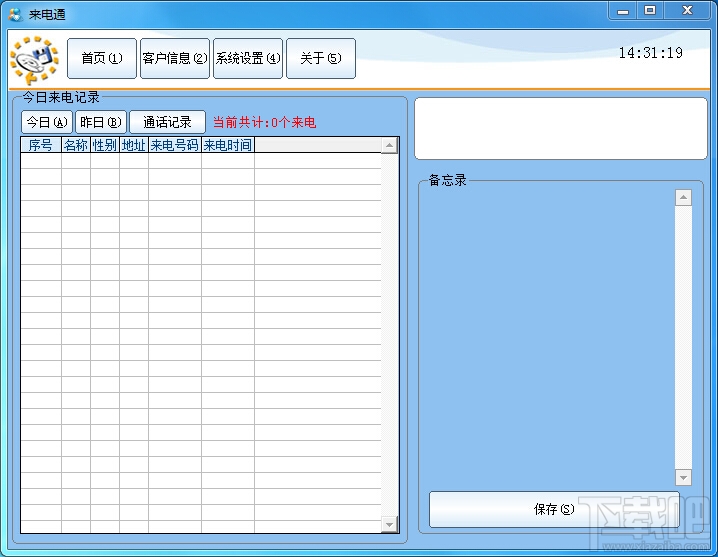Click the white caller info display box
718x557 pixels.
[561, 129]
